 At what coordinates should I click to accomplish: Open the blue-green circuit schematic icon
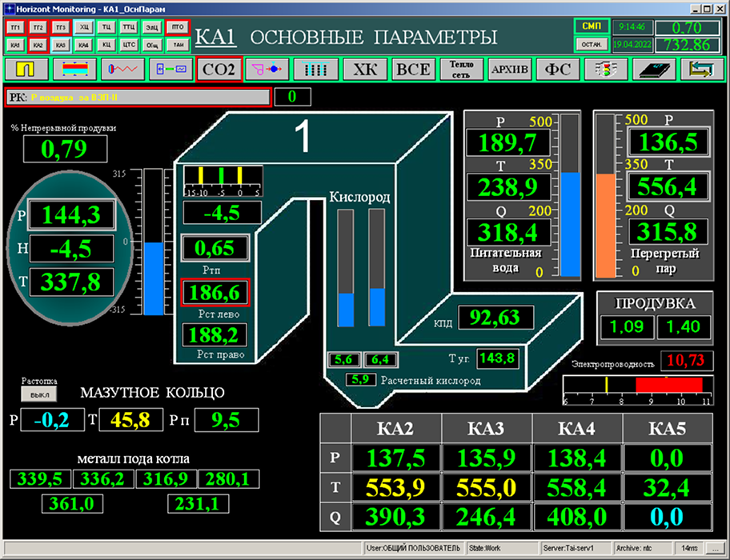point(171,70)
